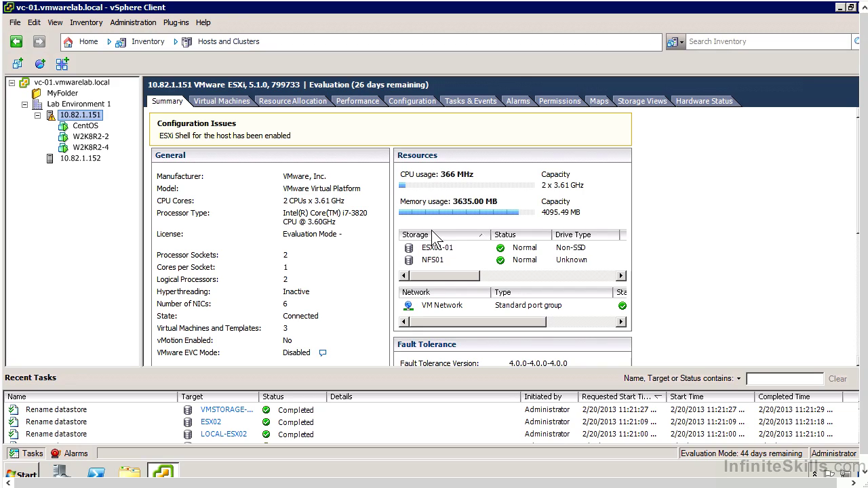
Task: Switch to the Configuration tab
Action: click(412, 101)
